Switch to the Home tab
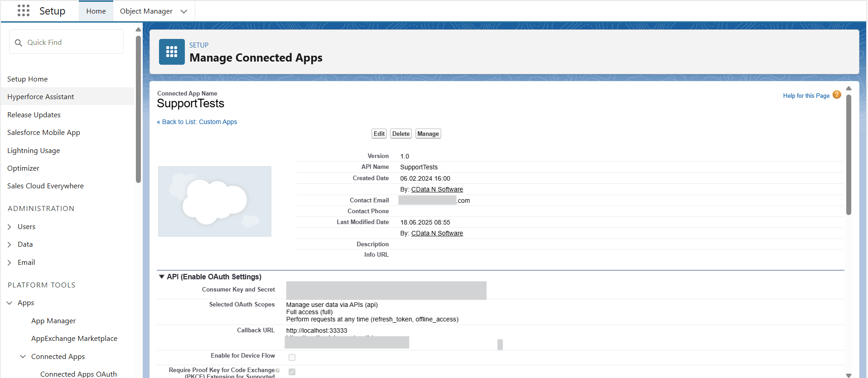 click(x=96, y=11)
